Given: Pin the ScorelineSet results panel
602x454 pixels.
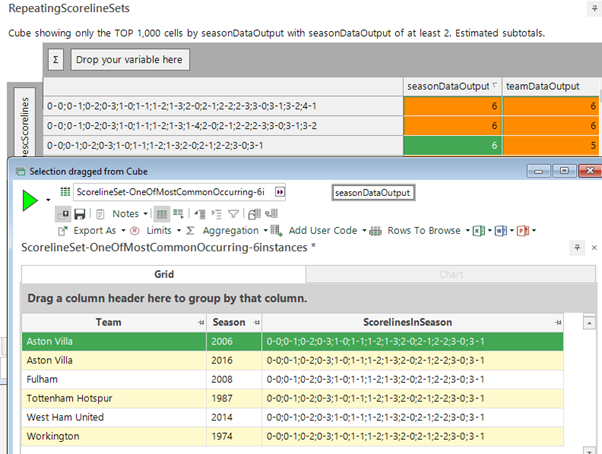Looking at the screenshot, I should [x=577, y=248].
